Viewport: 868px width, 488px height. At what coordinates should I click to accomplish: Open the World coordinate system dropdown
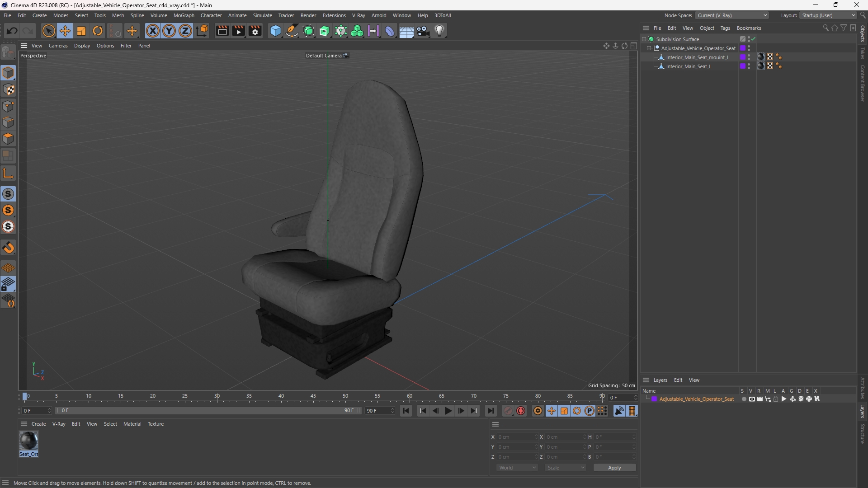click(517, 468)
